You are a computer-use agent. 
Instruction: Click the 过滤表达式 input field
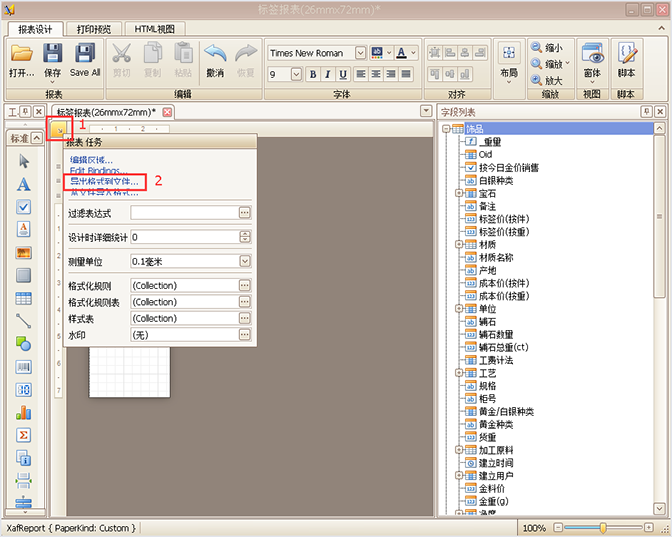(x=184, y=213)
